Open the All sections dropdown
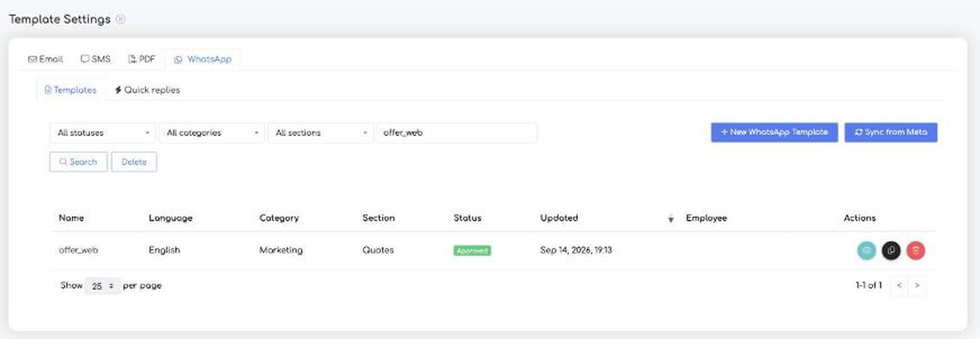Viewport: 980px width, 339px height. click(320, 133)
